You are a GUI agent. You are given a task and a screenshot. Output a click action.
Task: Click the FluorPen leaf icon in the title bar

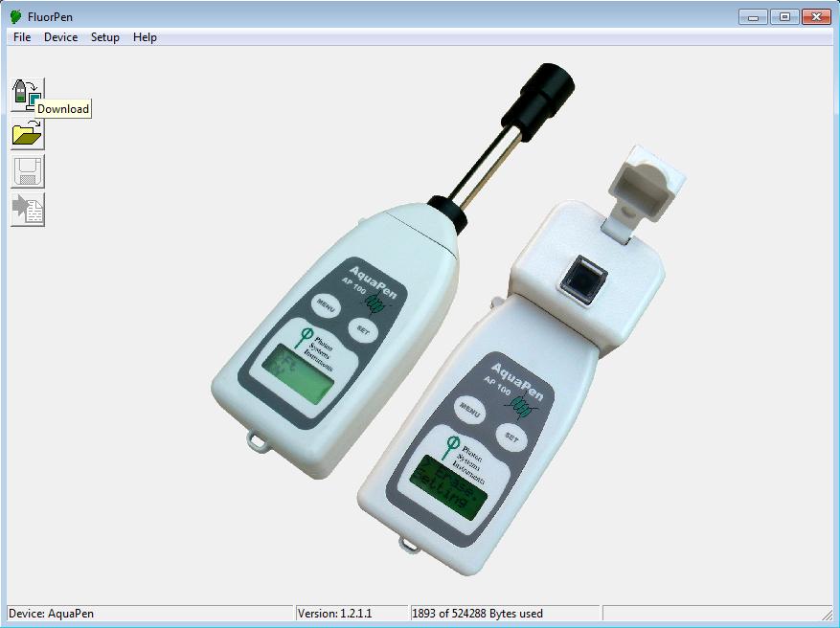(15, 17)
